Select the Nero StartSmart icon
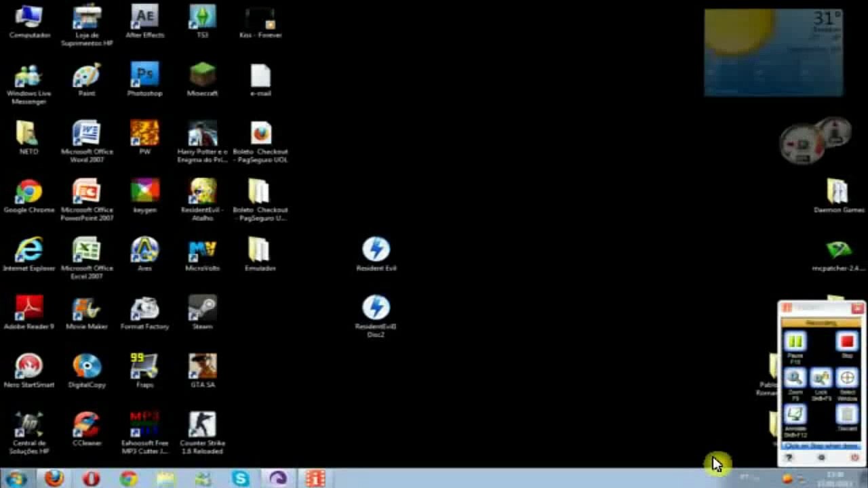Screen dimensions: 868x488 pyautogui.click(x=29, y=371)
